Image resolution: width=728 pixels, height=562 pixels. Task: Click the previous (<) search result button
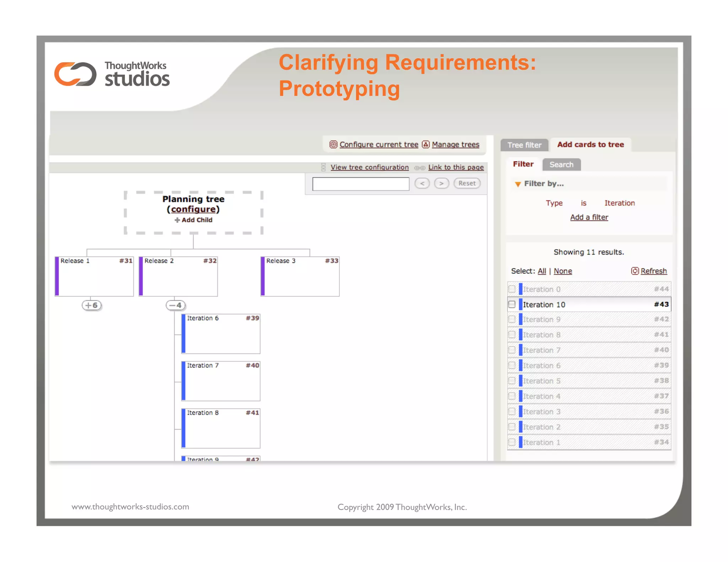[422, 183]
